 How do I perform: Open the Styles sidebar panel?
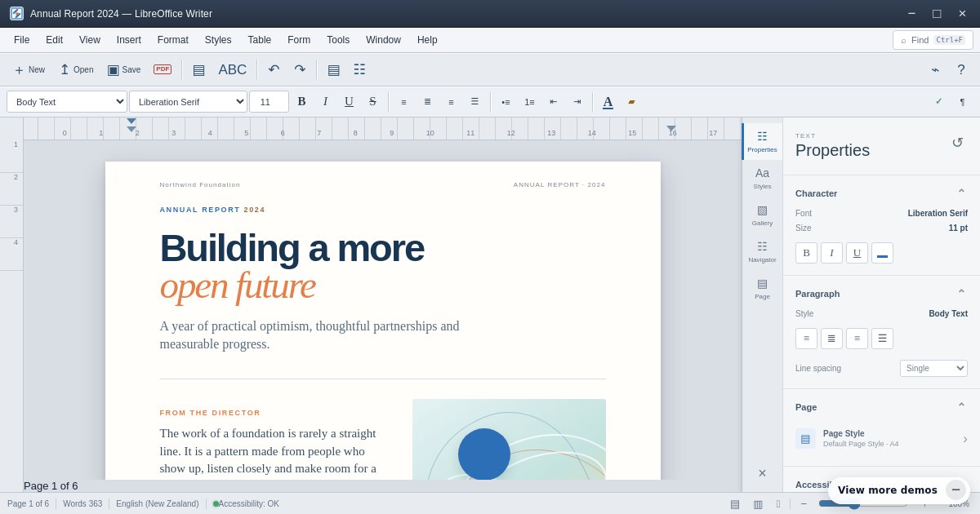762,178
